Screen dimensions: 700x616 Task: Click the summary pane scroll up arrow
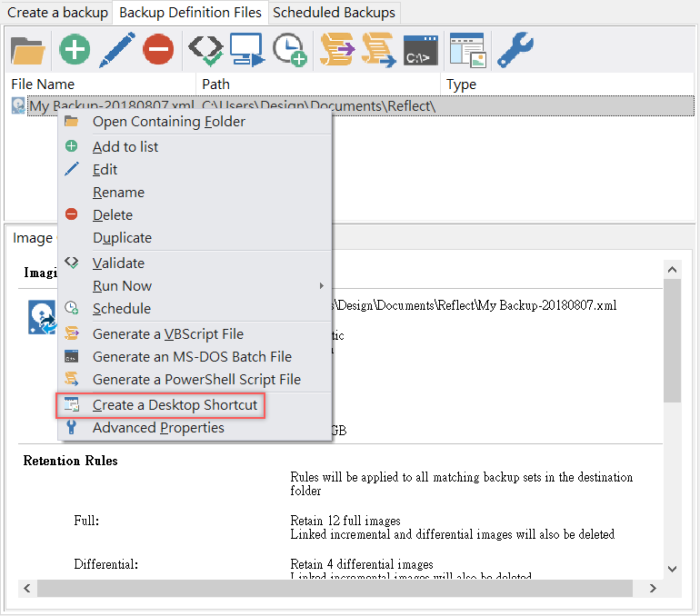pyautogui.click(x=673, y=270)
